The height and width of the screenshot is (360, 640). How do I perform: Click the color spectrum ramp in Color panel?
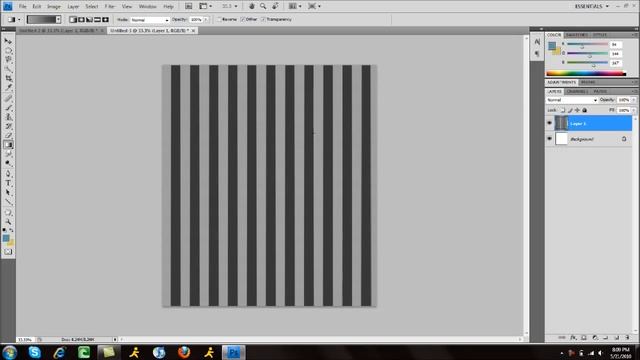coord(586,73)
